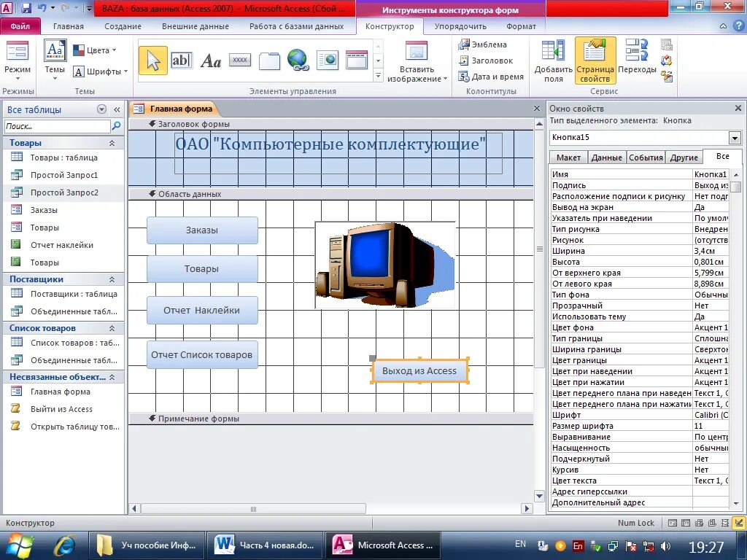Open Темы themes gallery
Image resolution: width=747 pixels, height=560 pixels.
tap(55, 61)
